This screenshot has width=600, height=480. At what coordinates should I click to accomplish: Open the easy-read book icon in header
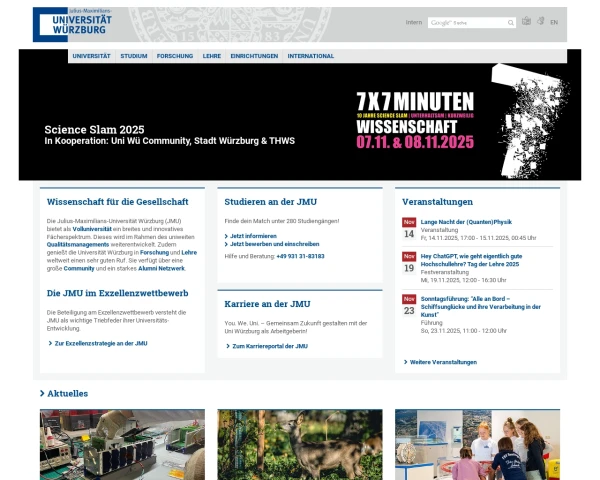pyautogui.click(x=527, y=21)
